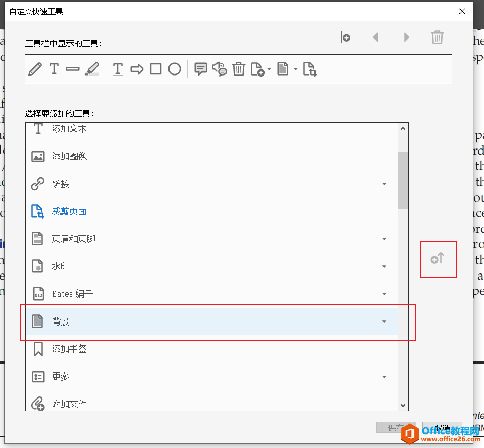484x448 pixels.
Task: Select 背景 in the tool list
Action: click(212, 321)
